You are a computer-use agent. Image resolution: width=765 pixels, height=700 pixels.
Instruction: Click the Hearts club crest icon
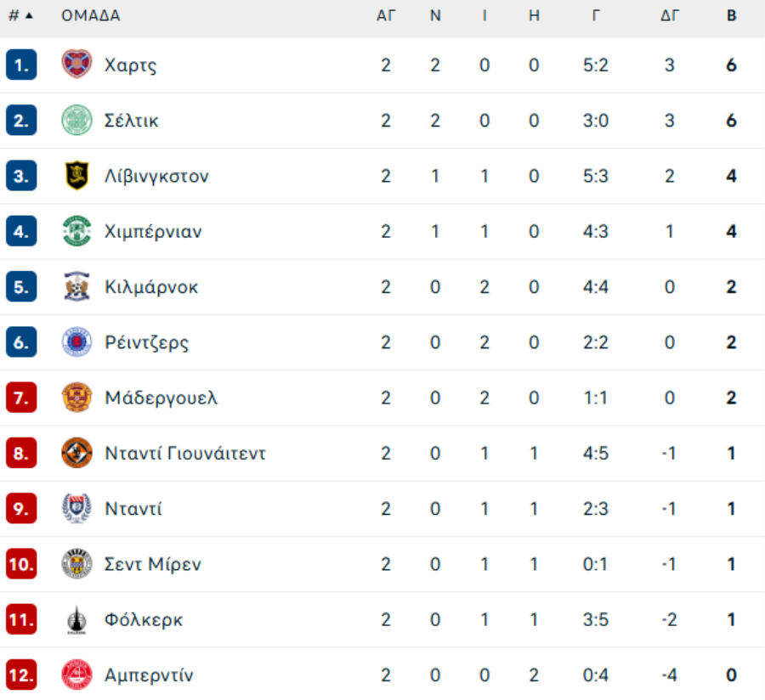tap(76, 64)
